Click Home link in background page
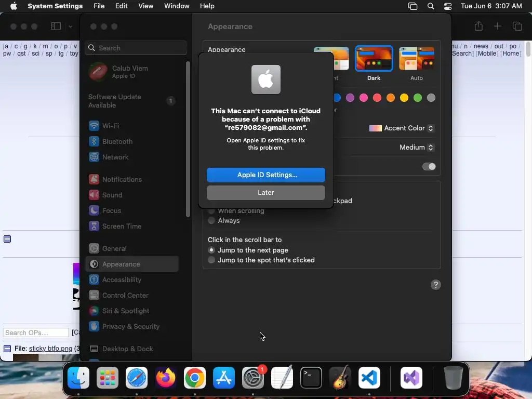Screen dimensions: 532x399 tap(511, 54)
